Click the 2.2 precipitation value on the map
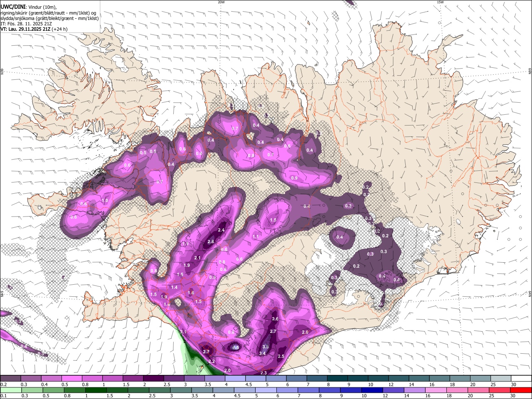532x399 pixels. pyautogui.click(x=212, y=361)
